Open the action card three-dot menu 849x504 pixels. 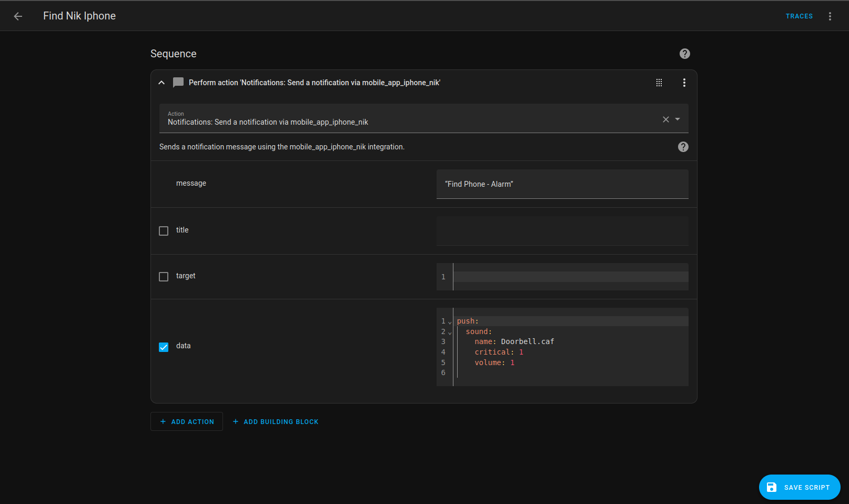click(684, 83)
